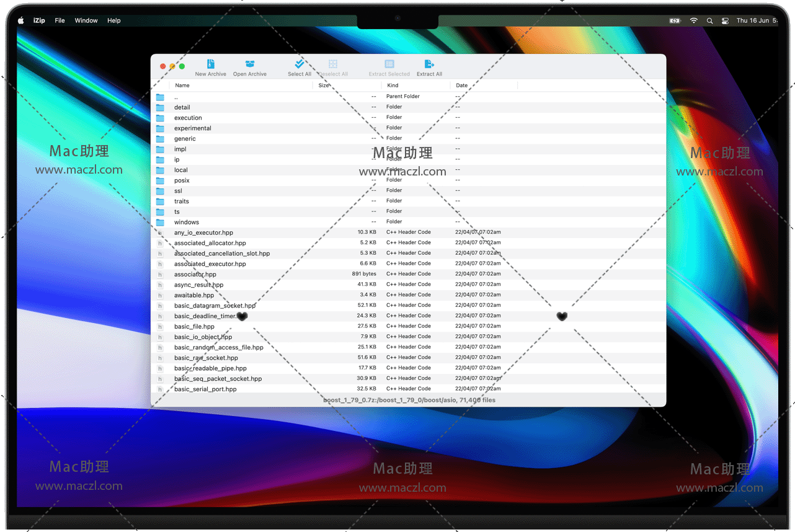Select the file name basic_random_access_file.hpp
Screen dimensions: 795x532
coord(219,347)
